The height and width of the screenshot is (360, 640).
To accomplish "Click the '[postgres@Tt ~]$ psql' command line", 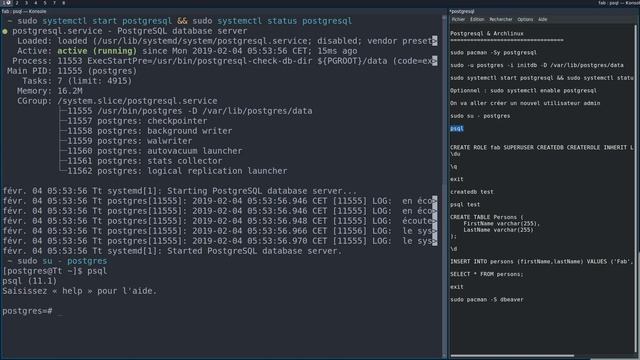I will pyautogui.click(x=55, y=271).
